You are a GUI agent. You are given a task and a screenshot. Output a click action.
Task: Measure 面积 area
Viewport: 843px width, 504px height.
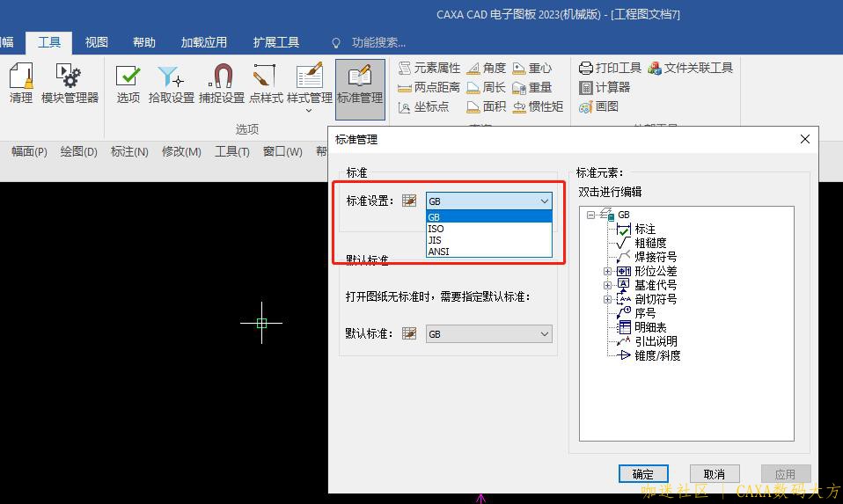point(487,106)
